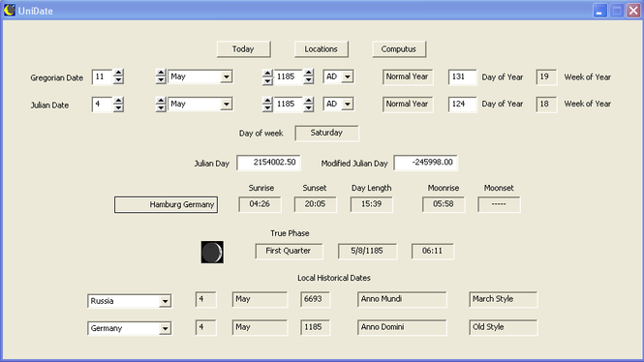Click Gregorian day of year value 131
644x362 pixels.
tap(463, 76)
